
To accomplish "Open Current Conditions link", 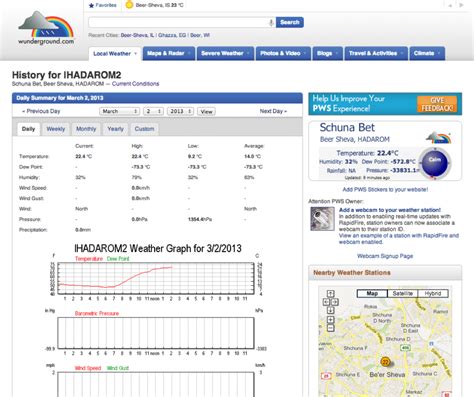I will click(135, 84).
